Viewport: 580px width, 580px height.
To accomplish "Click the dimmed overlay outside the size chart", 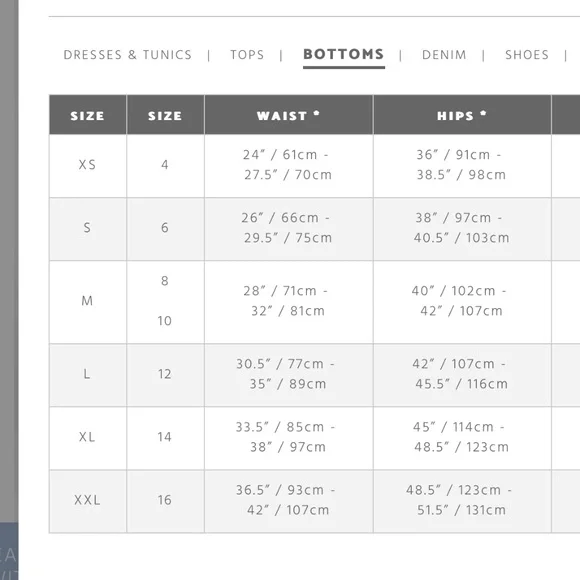I will click(x=9, y=259).
